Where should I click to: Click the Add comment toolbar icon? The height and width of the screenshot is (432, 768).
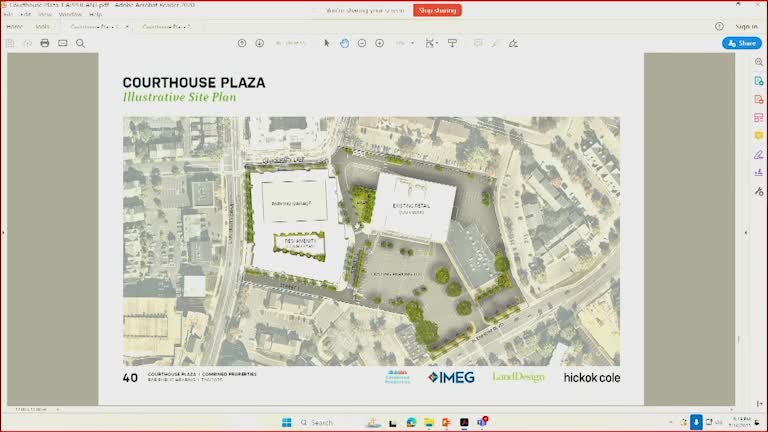478,43
